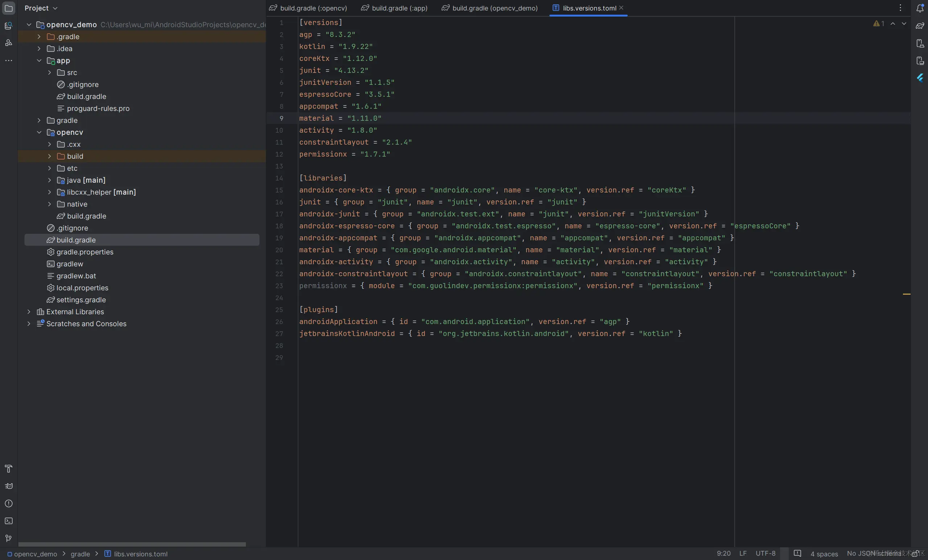
Task: Switch to build.gradle (:app) tab
Action: coord(394,8)
